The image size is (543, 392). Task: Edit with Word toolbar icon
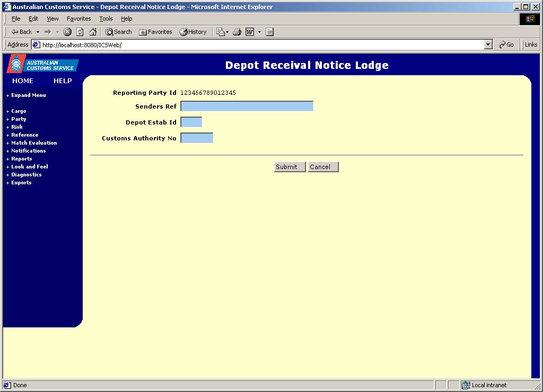click(x=250, y=32)
